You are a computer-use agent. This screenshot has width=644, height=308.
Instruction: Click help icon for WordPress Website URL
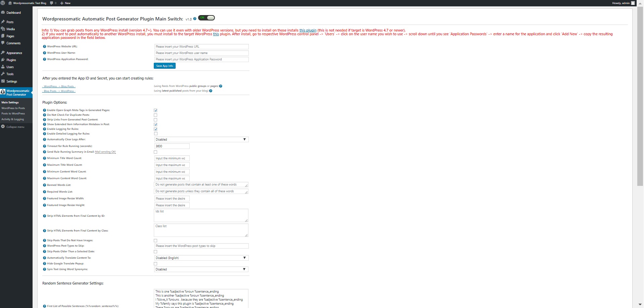[x=44, y=47]
